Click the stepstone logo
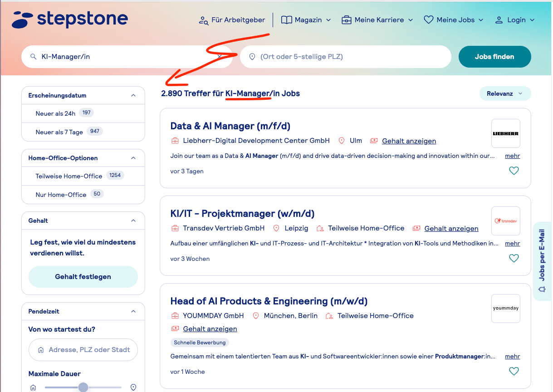This screenshot has width=553, height=392. point(70,20)
